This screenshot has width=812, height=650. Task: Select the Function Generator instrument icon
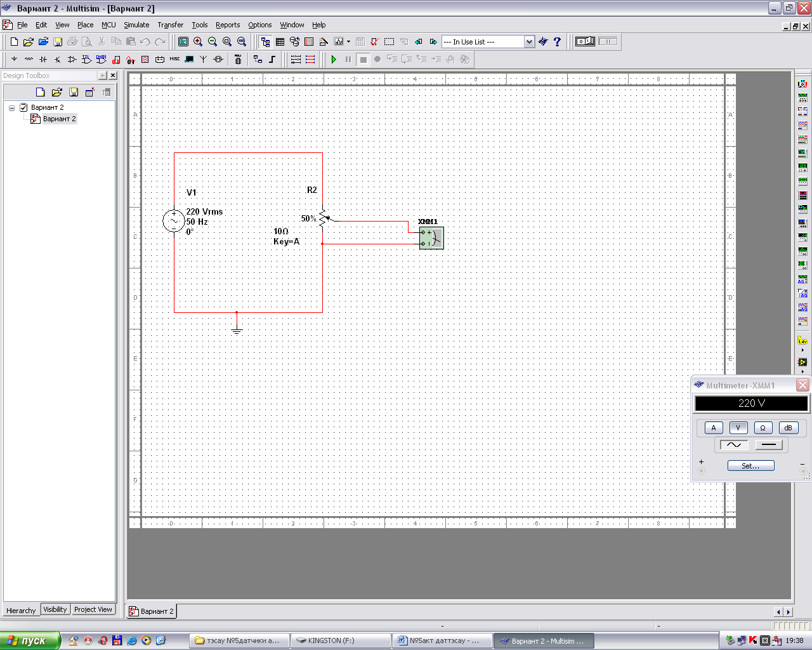coord(802,98)
